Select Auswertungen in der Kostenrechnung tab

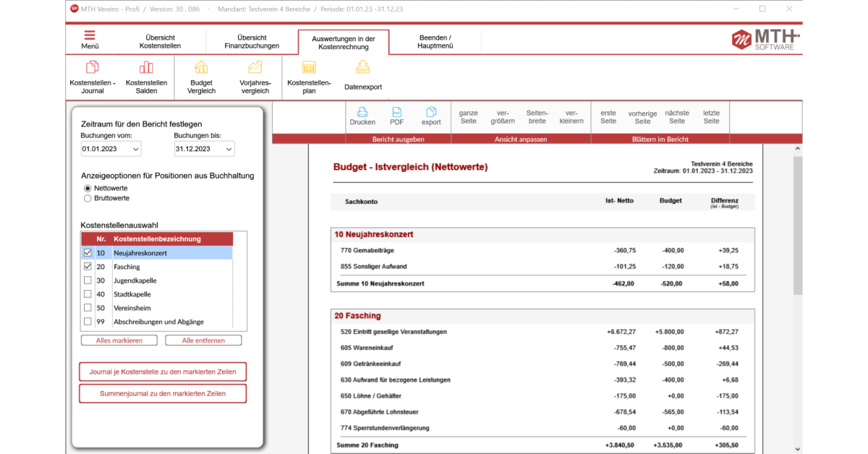coord(344,43)
